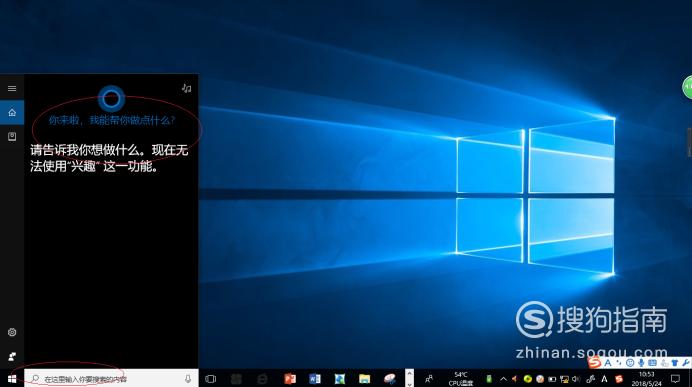Click the Sogou input bar S logo
This screenshot has height=387, width=692.
(x=594, y=363)
